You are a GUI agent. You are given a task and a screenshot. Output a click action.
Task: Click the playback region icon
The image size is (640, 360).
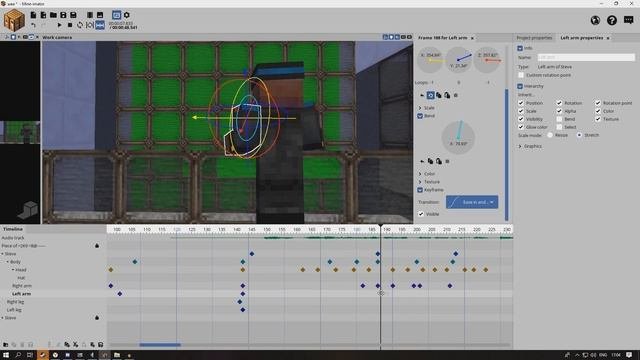90,25
